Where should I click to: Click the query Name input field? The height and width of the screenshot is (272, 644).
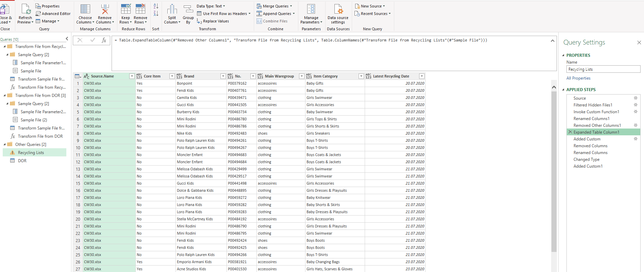(x=603, y=69)
